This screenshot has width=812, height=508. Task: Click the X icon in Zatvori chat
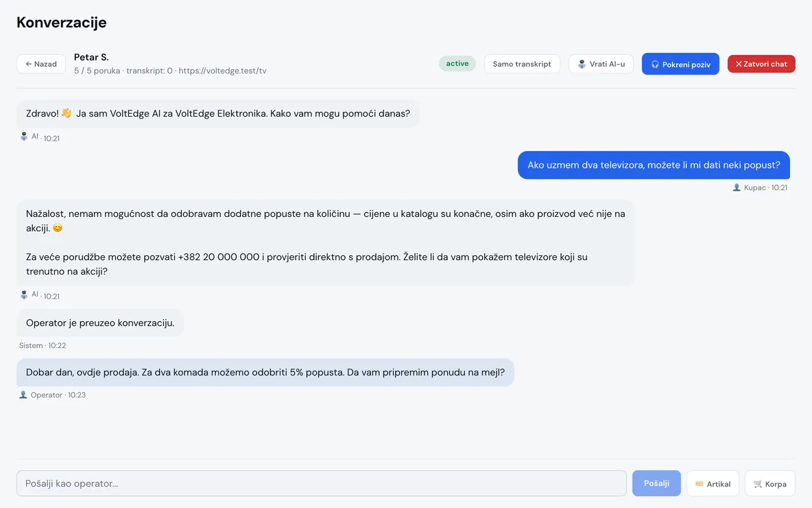click(x=739, y=64)
